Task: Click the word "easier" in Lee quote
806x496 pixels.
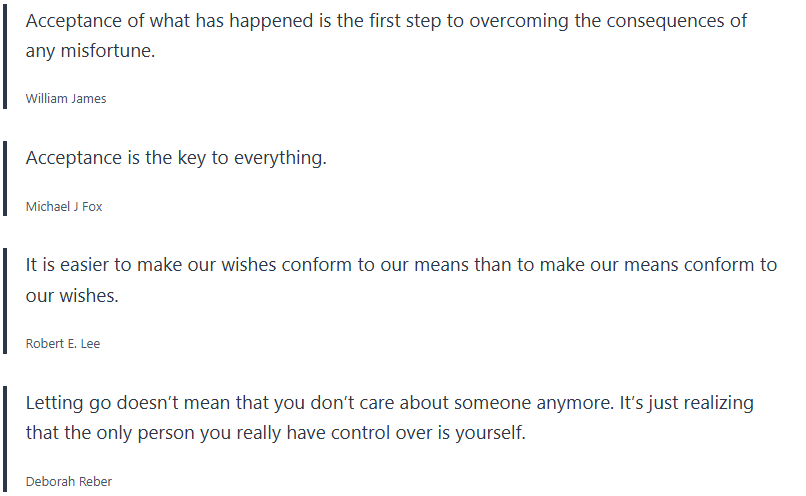Action: click(83, 265)
